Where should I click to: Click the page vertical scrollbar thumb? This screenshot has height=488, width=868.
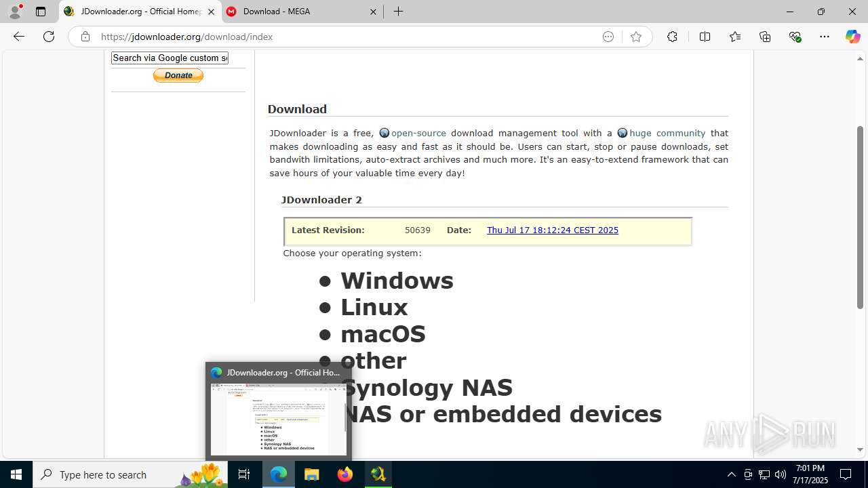tap(861, 217)
